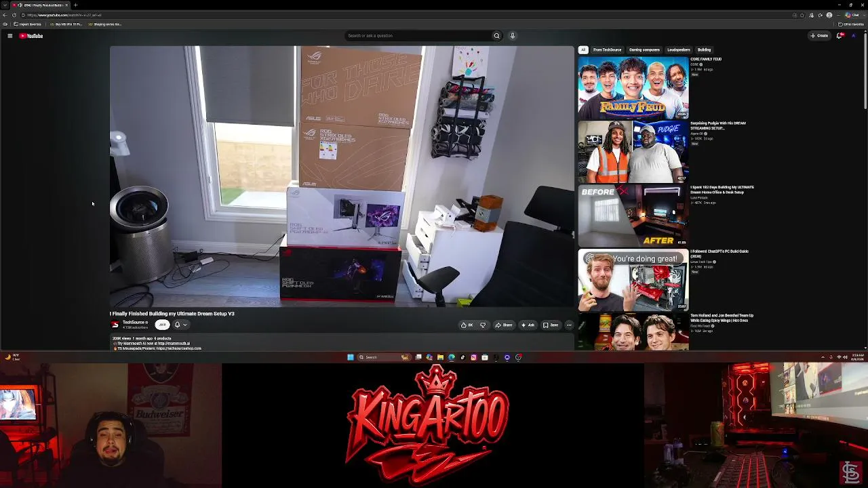Screen dimensions: 868x488
Task: Click the video player showing ASUS boxes
Action: (x=342, y=176)
